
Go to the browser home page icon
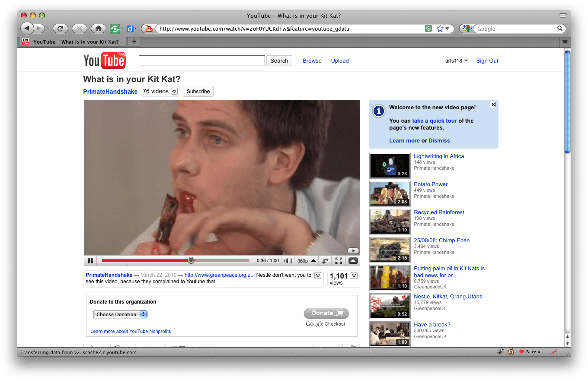[x=99, y=28]
